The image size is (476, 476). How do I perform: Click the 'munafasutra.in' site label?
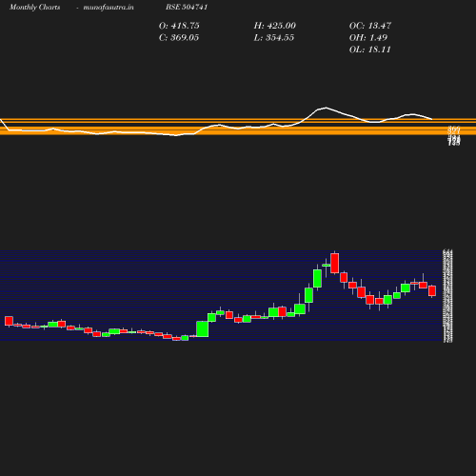(x=109, y=7)
